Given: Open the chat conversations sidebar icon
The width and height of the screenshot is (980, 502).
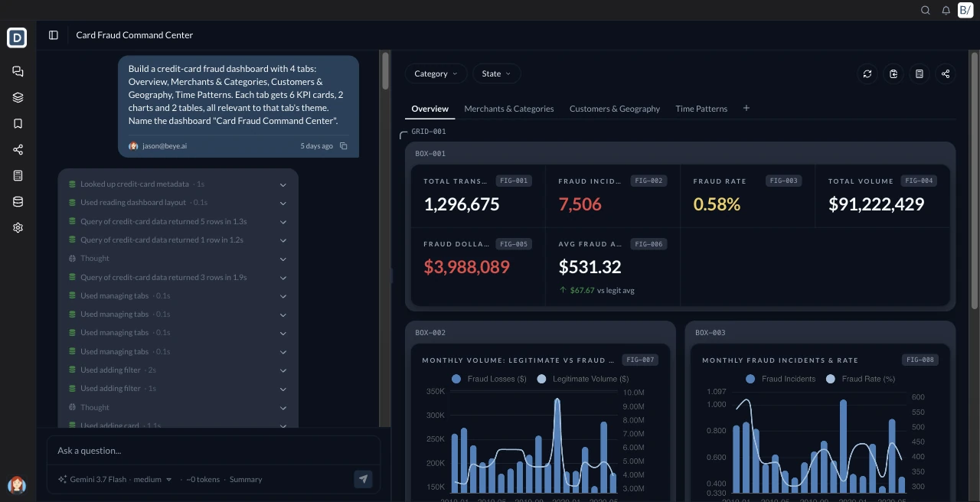Looking at the screenshot, I should (18, 71).
